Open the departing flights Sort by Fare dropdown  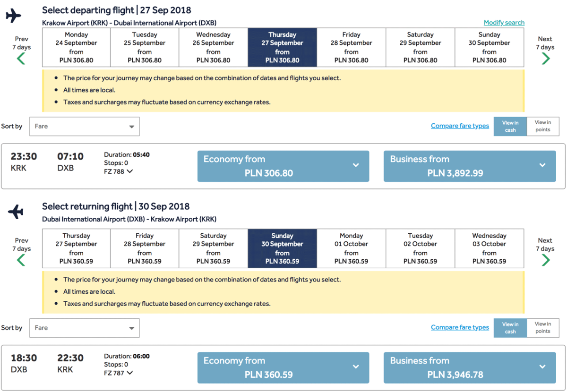85,127
